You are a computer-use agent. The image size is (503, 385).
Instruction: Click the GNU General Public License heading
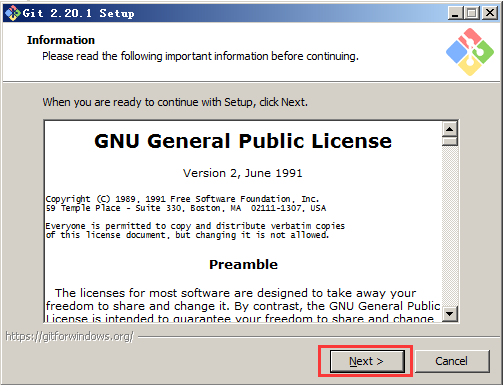243,141
